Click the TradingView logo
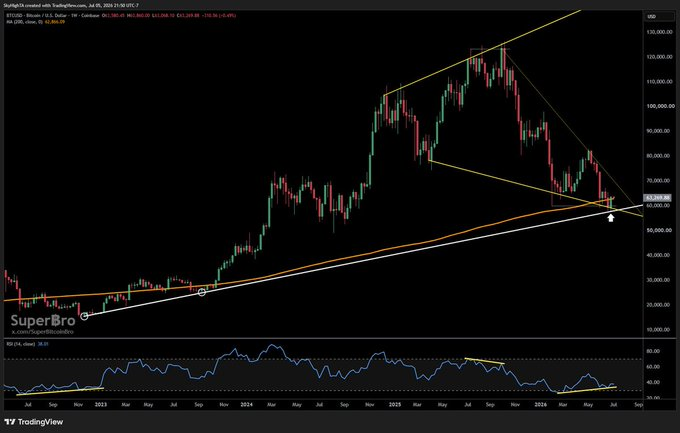This screenshot has height=433, width=680. click(34, 422)
